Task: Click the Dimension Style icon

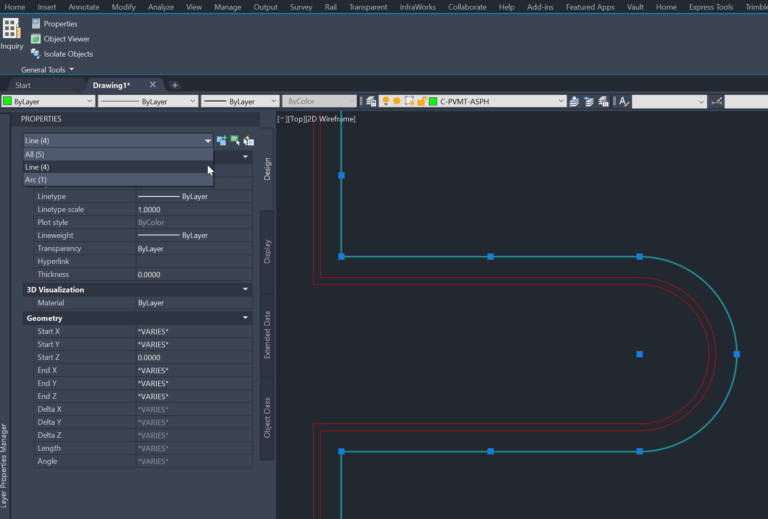Action: 717,101
